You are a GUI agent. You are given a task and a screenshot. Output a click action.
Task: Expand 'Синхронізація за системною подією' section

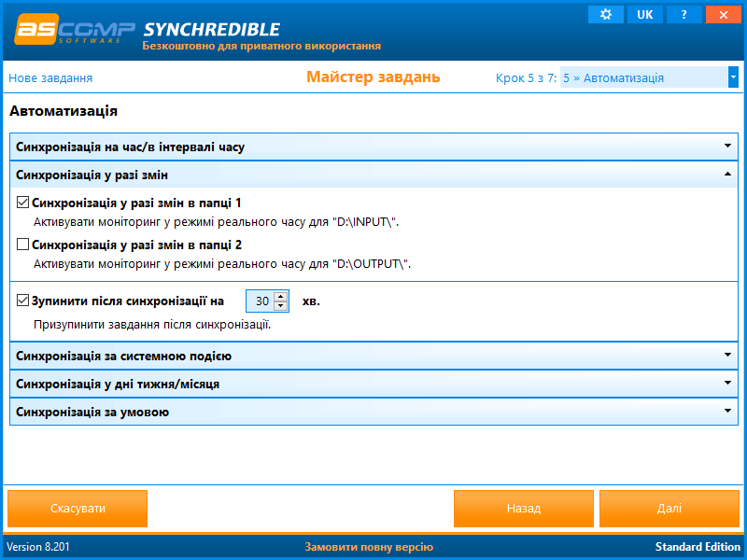pyautogui.click(x=374, y=356)
